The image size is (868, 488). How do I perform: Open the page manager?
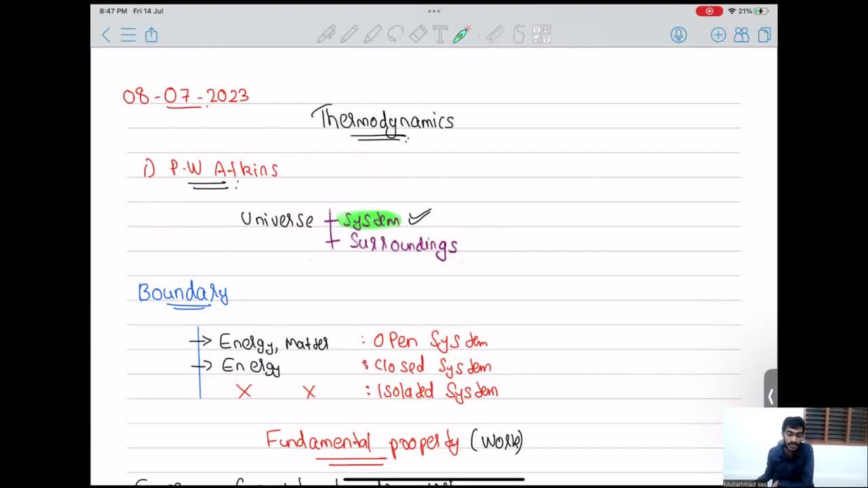tap(764, 35)
